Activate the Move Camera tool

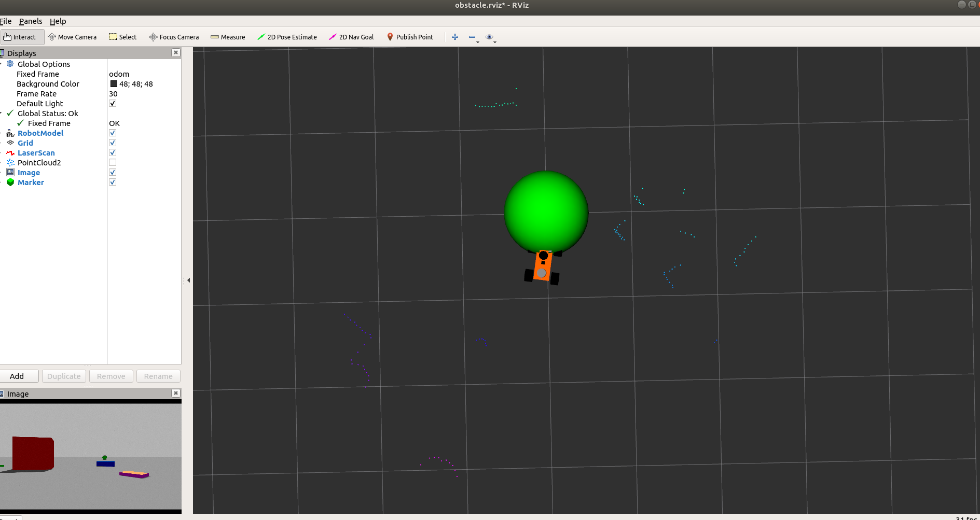pos(72,37)
